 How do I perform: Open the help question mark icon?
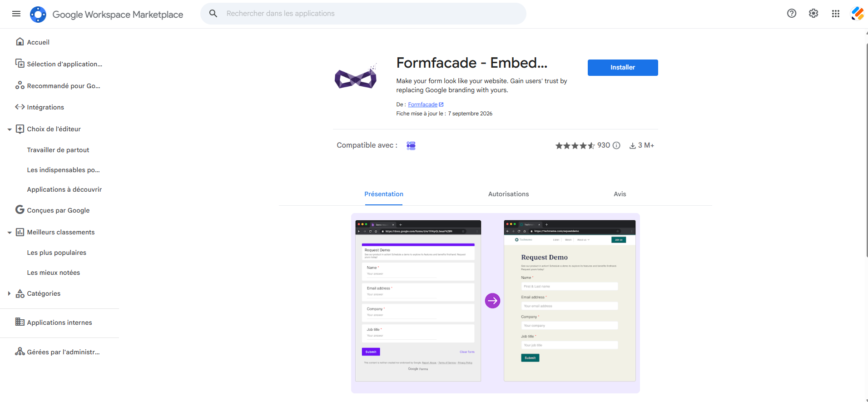tap(792, 14)
